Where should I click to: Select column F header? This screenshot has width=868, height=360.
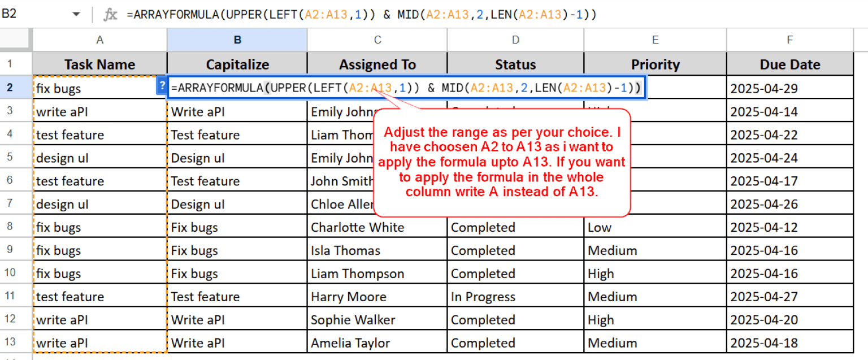pos(789,40)
